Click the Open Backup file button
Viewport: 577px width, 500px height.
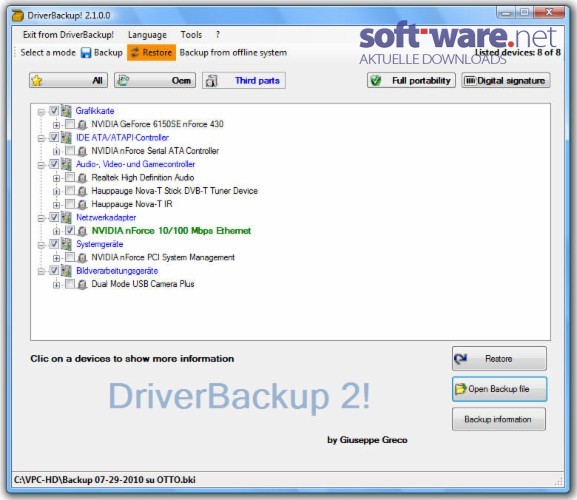(499, 389)
